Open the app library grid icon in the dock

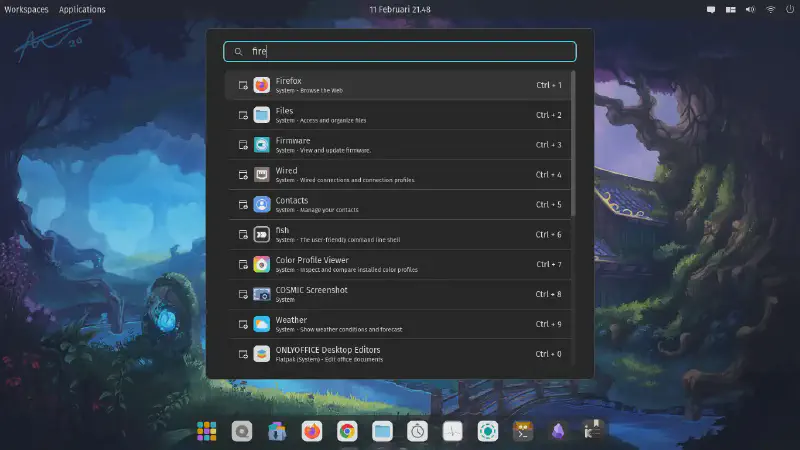pos(207,431)
